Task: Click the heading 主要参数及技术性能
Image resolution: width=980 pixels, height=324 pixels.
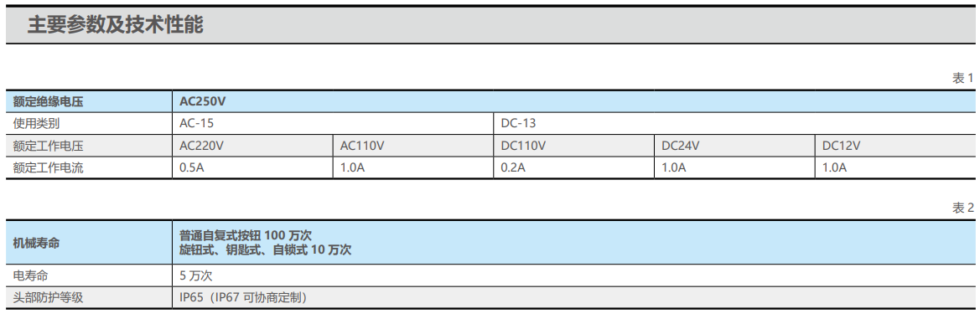Action: coord(116,26)
